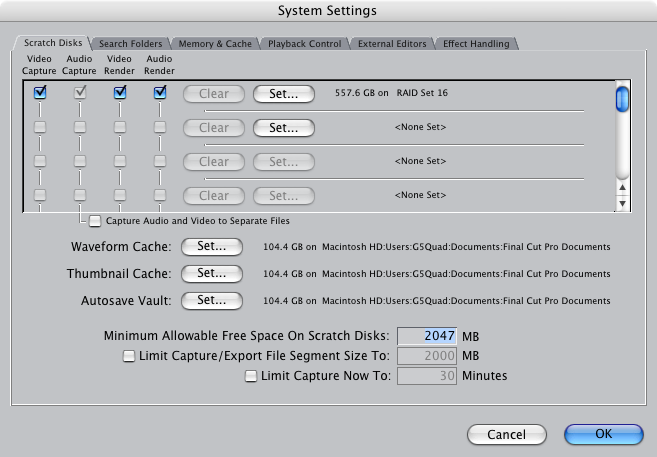Click Set for the second scratch disk

pos(283,128)
